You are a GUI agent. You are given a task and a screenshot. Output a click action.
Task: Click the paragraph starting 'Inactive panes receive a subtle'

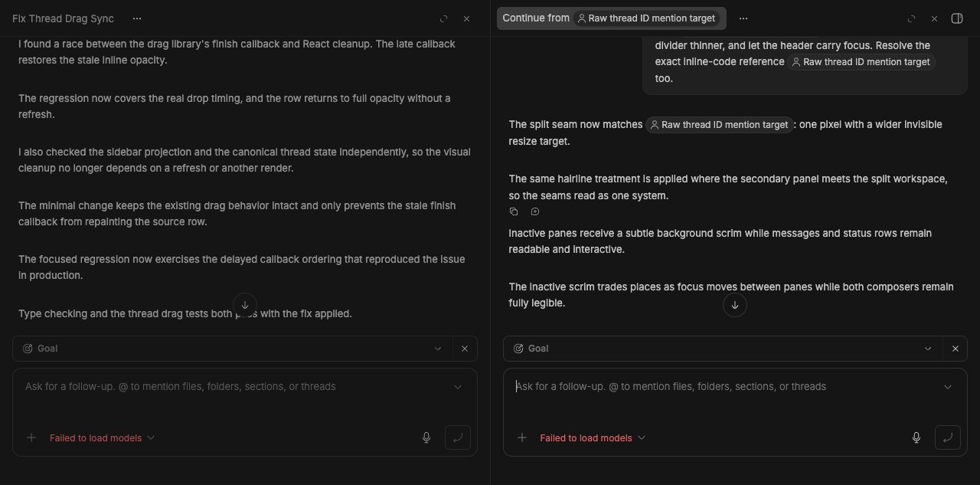click(720, 241)
